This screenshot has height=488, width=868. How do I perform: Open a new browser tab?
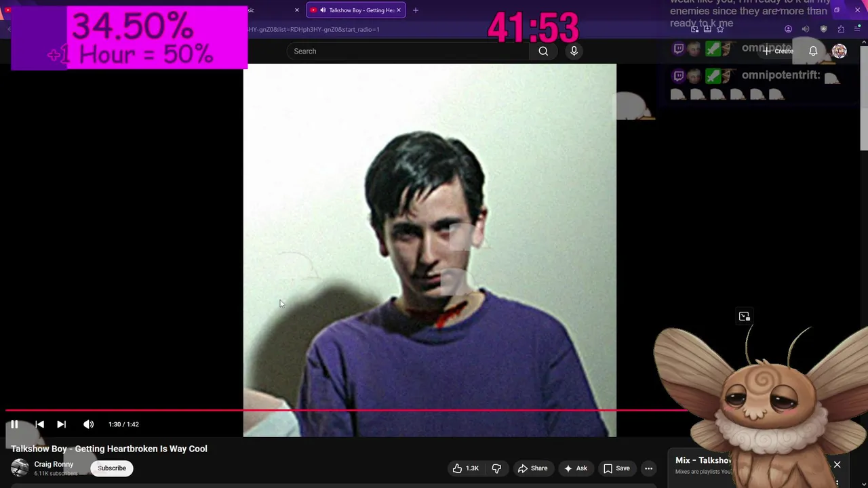[416, 10]
